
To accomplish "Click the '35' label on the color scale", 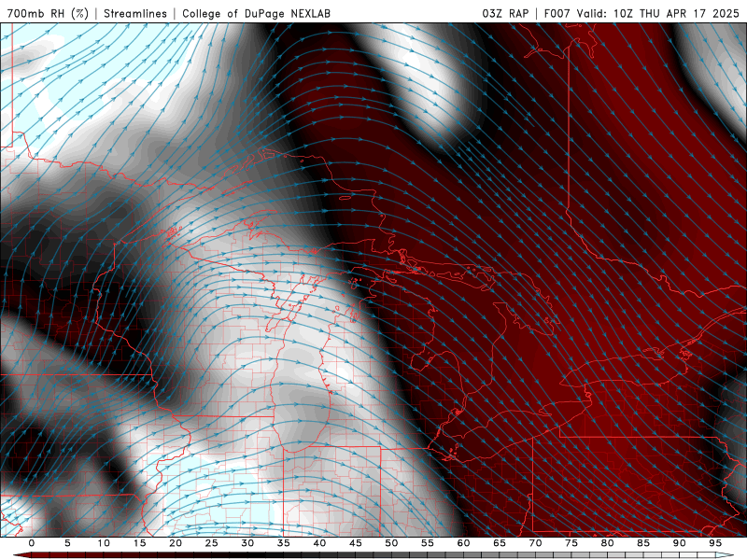I will point(284,543).
